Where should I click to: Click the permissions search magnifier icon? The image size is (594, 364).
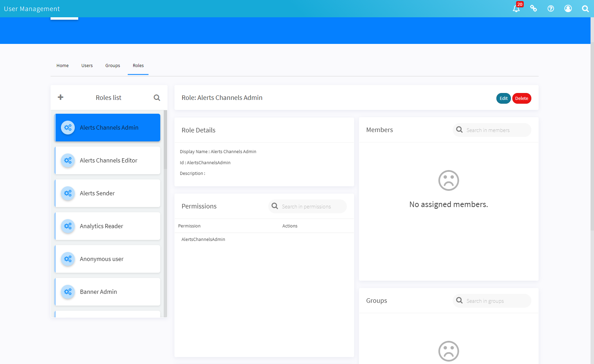(x=275, y=206)
